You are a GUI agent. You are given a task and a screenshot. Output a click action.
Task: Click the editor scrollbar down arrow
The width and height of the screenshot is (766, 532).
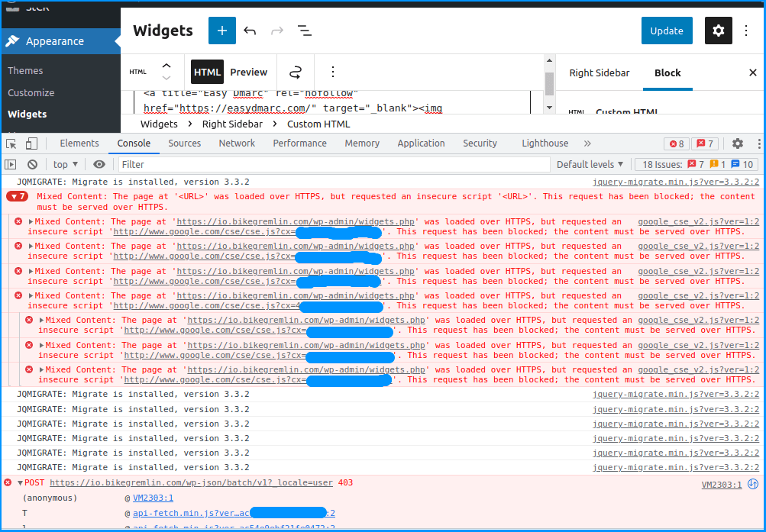[x=549, y=108]
